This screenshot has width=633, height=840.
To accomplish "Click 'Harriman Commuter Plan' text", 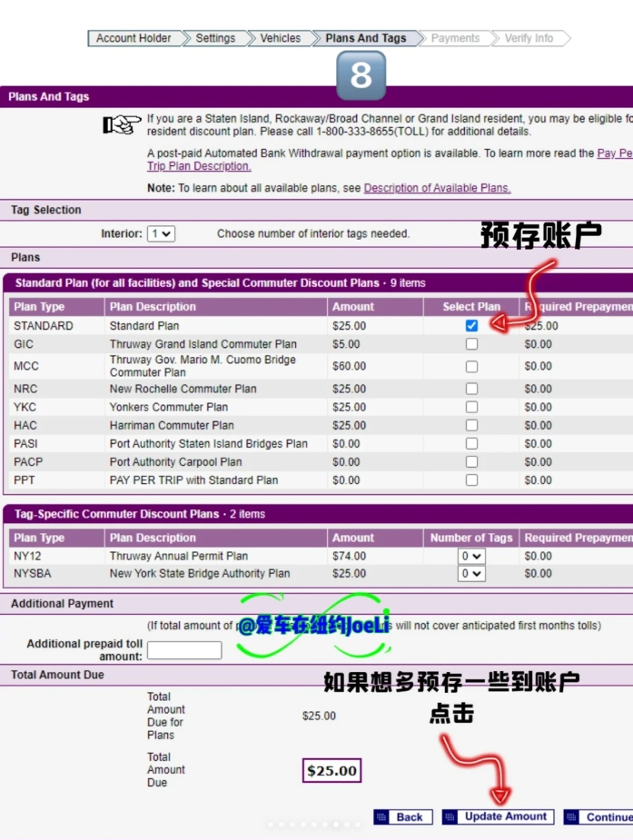I will 172,425.
